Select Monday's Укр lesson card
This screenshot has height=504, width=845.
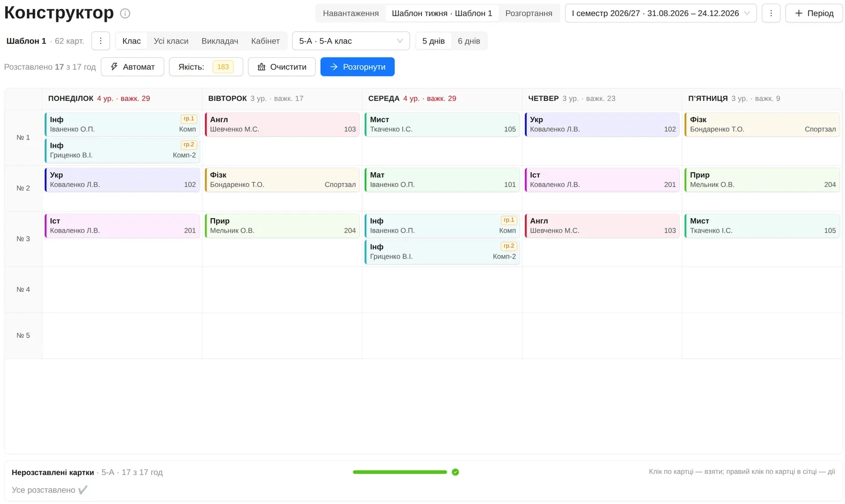pyautogui.click(x=122, y=180)
